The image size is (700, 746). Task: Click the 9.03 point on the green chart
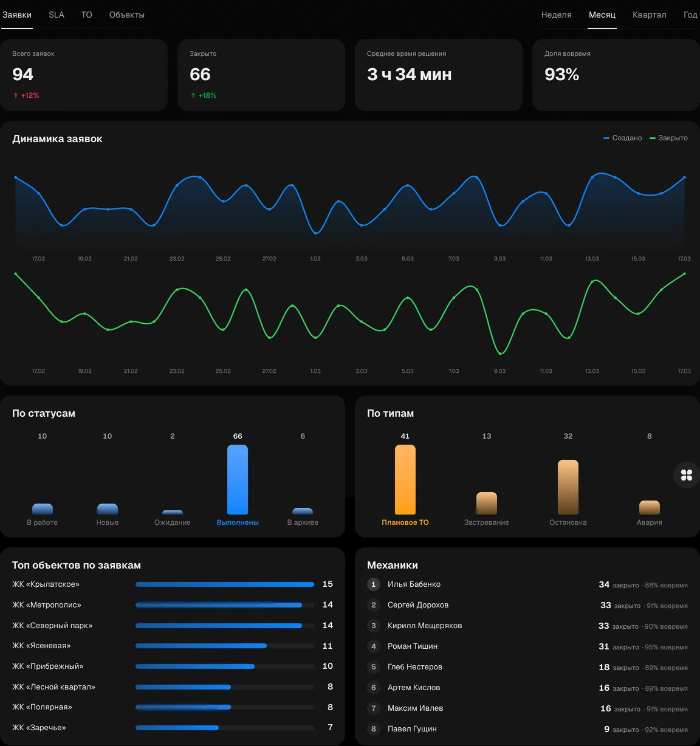pos(500,353)
